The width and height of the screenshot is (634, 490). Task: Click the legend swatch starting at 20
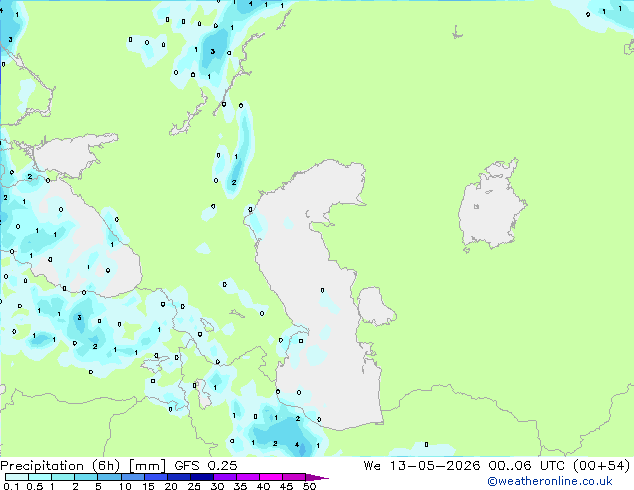point(178,477)
